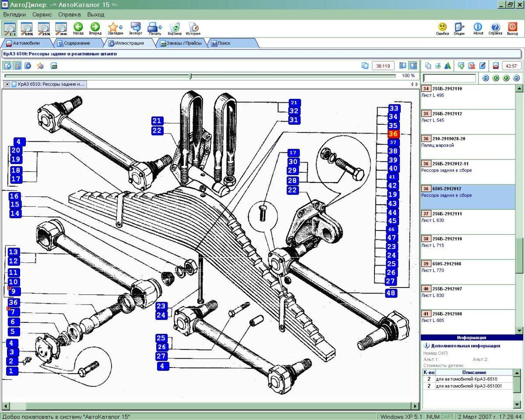Select part row 210-2919028-20 Палец шаровой
The image size is (525, 420).
coord(468,147)
